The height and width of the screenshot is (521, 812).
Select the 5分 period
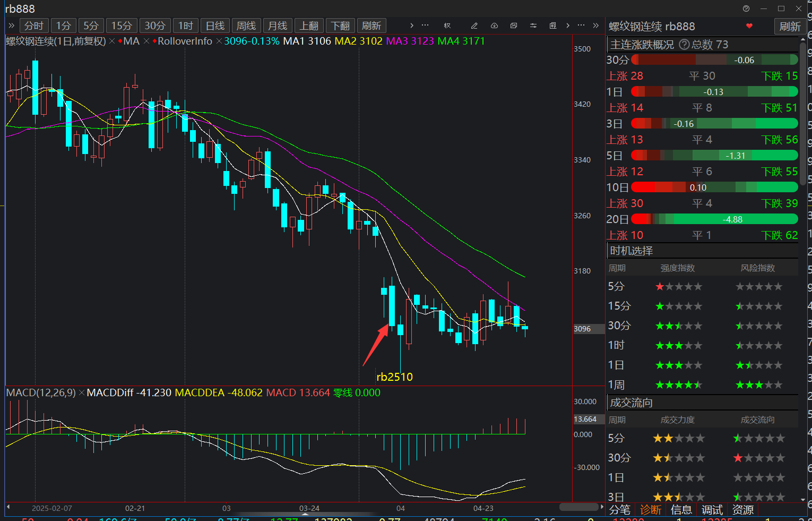coord(91,25)
